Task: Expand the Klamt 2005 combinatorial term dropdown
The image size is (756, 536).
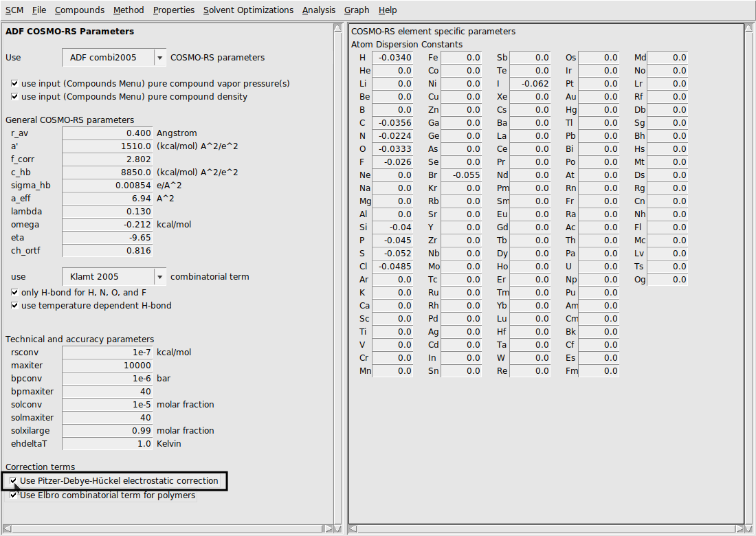Action: click(159, 277)
